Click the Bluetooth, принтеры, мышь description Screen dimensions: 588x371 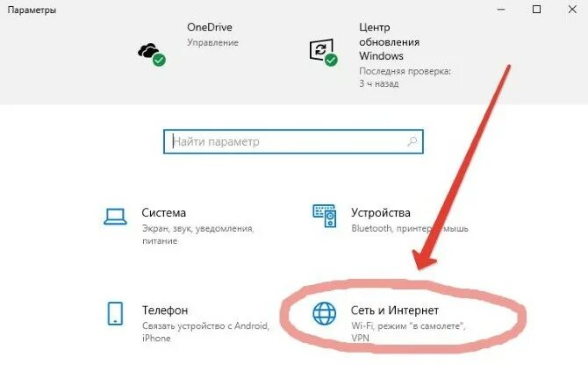coord(410,228)
